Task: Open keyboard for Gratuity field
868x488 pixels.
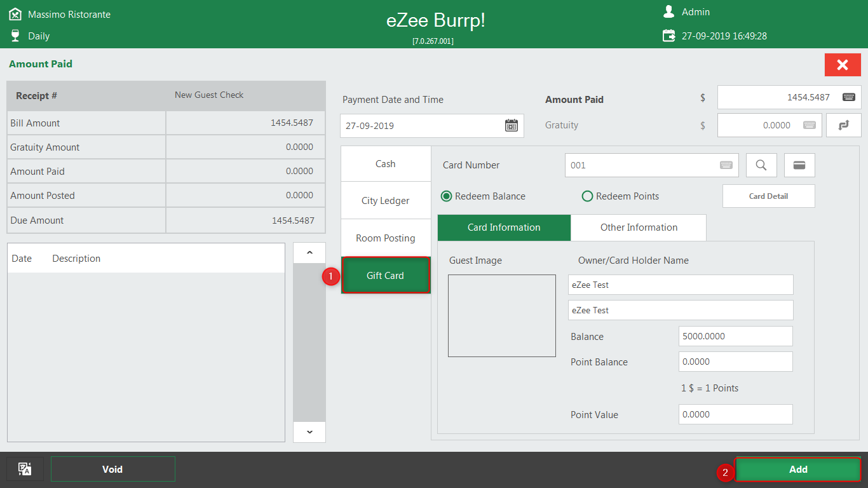Action: (809, 125)
